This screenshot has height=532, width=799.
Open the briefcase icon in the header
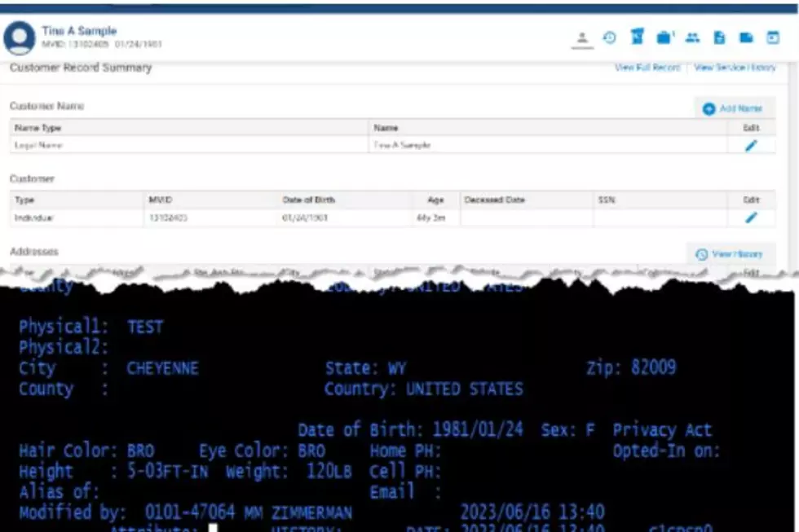tap(665, 37)
